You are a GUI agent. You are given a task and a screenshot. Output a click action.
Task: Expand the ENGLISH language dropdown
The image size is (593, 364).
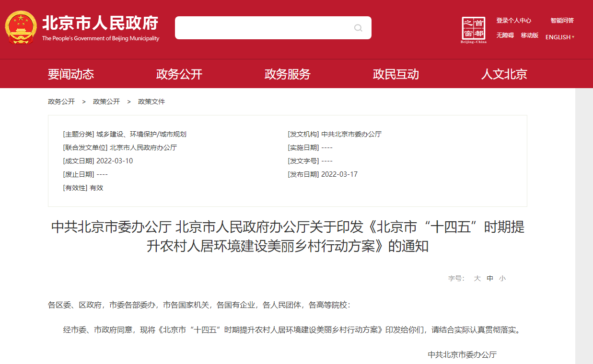(x=559, y=37)
